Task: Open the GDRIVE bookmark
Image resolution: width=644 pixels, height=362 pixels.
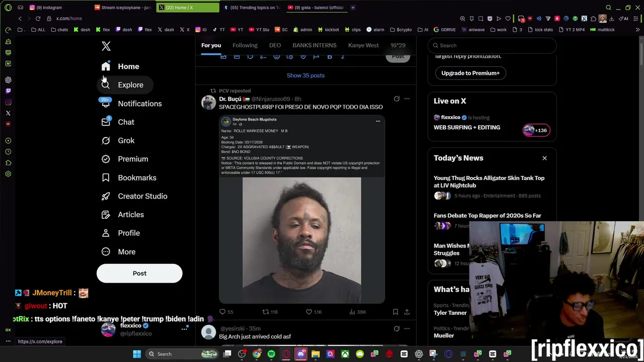Action: pos(445,30)
